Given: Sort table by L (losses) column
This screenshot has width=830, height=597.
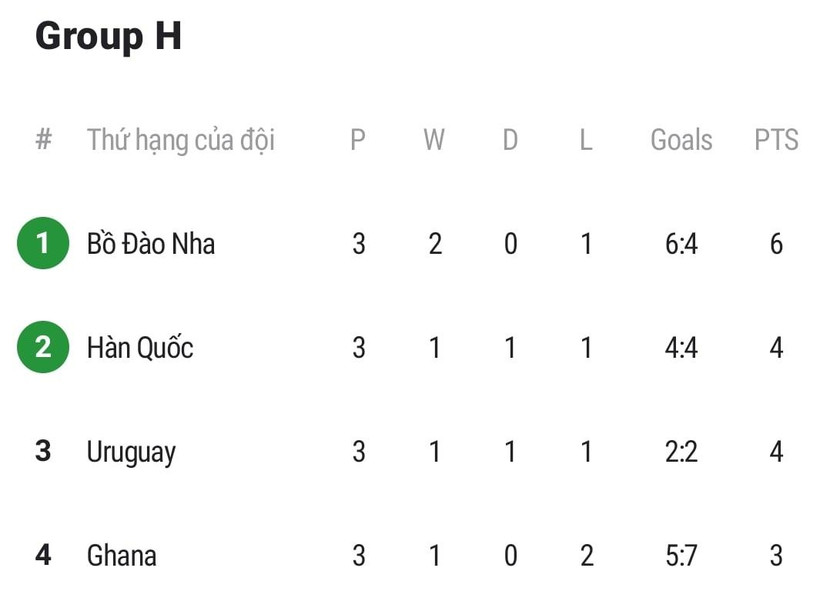Looking at the screenshot, I should (x=586, y=140).
